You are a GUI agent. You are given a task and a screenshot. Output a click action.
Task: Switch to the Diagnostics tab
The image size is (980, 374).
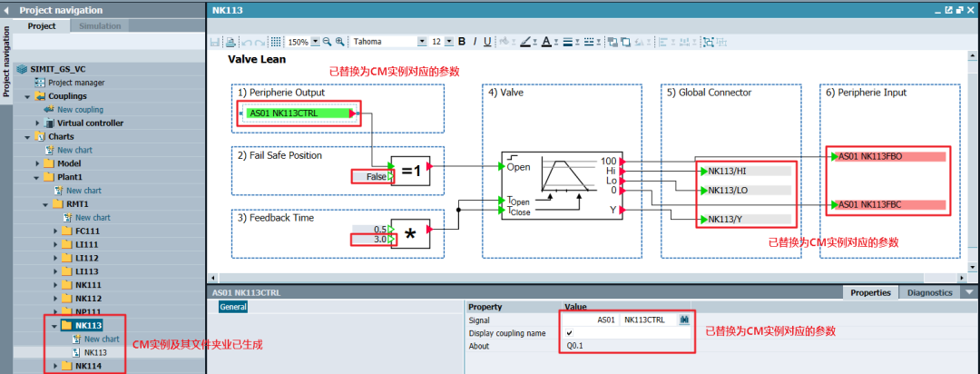(x=929, y=292)
